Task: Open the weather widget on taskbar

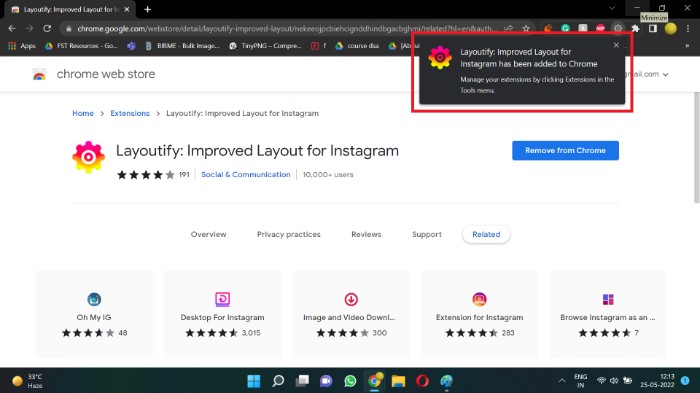Action: [28, 381]
